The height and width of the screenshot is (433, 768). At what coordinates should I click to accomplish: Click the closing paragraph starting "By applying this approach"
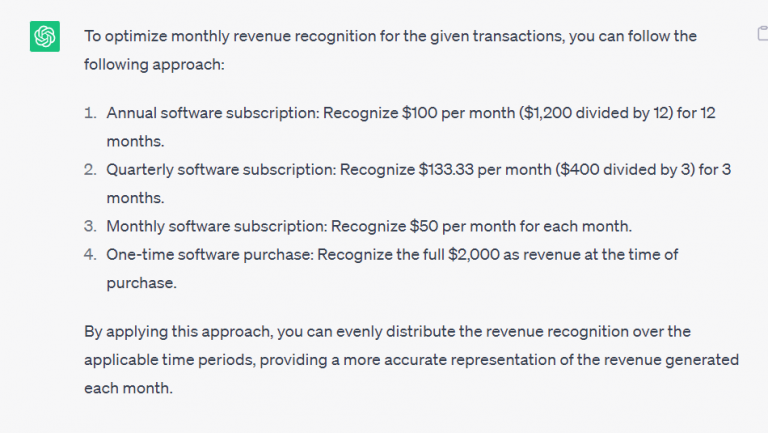coord(411,360)
